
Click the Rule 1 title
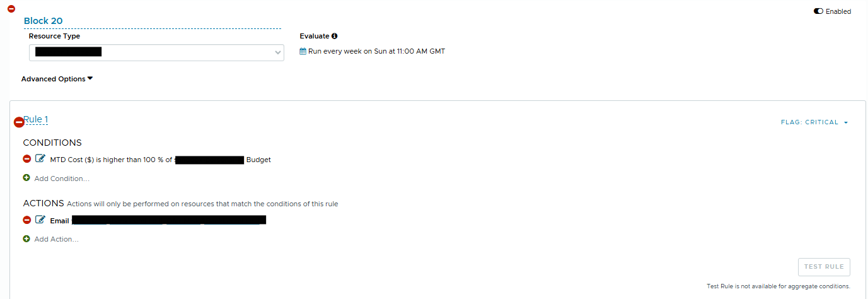[37, 119]
